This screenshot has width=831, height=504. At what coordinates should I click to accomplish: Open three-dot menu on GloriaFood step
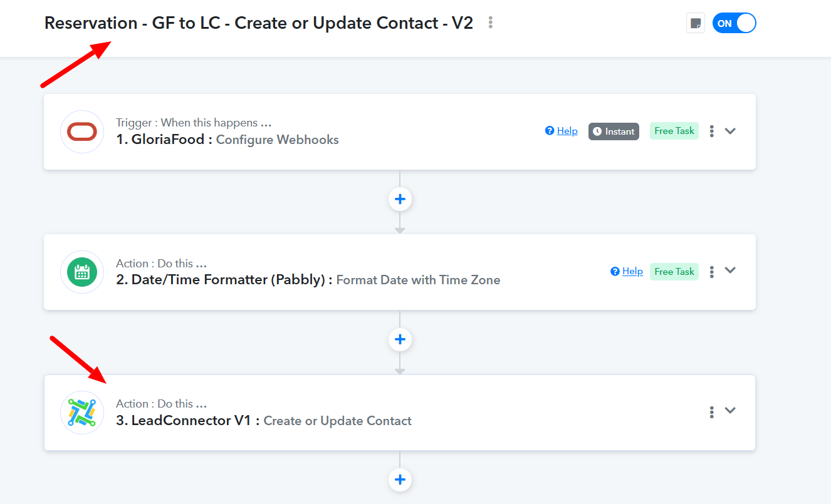point(712,131)
